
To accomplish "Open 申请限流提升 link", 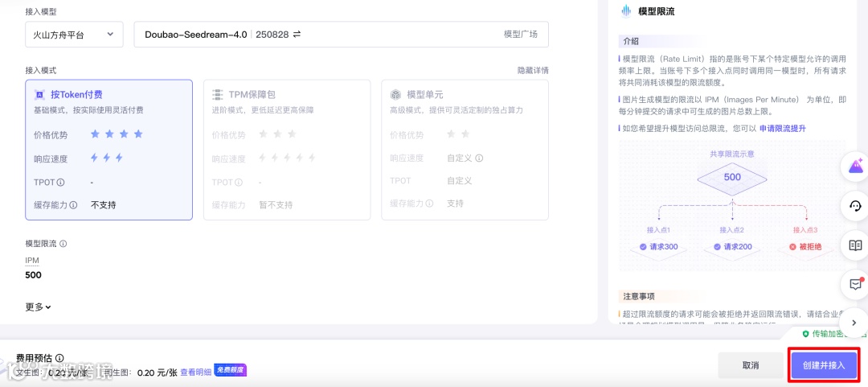I will coord(783,128).
